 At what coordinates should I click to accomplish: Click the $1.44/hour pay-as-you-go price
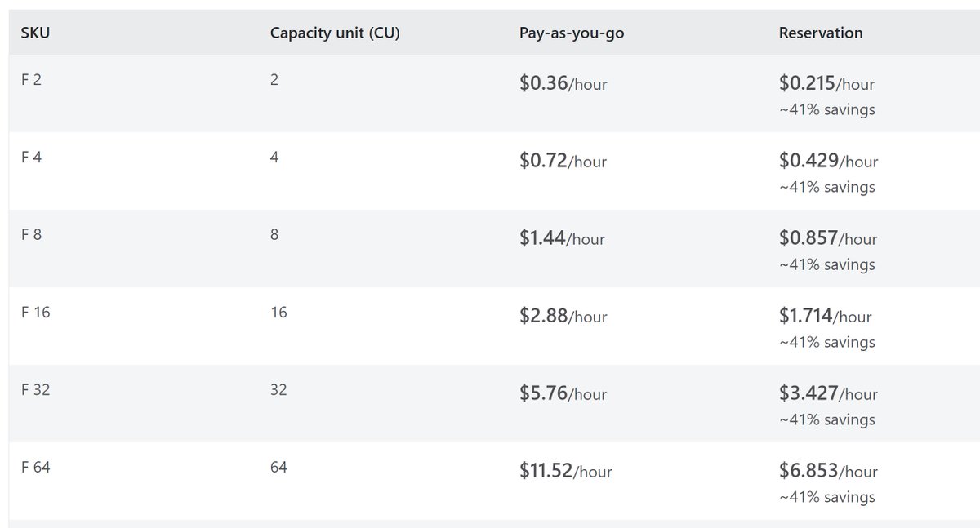tap(563, 238)
